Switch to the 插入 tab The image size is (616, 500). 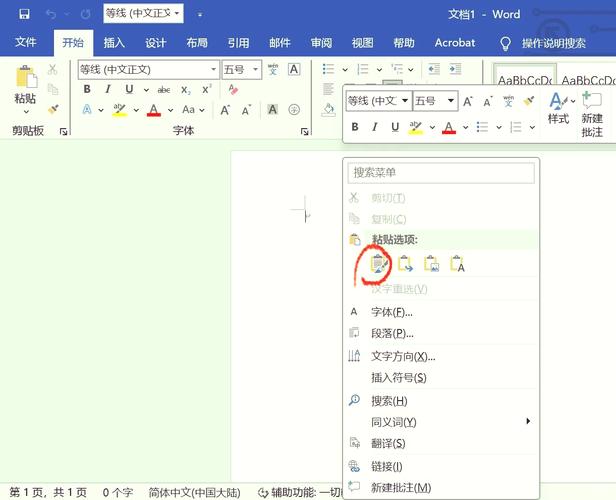point(114,42)
